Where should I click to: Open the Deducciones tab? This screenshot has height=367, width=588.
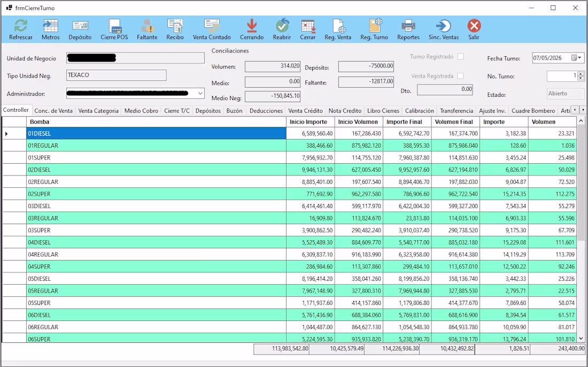(x=266, y=111)
